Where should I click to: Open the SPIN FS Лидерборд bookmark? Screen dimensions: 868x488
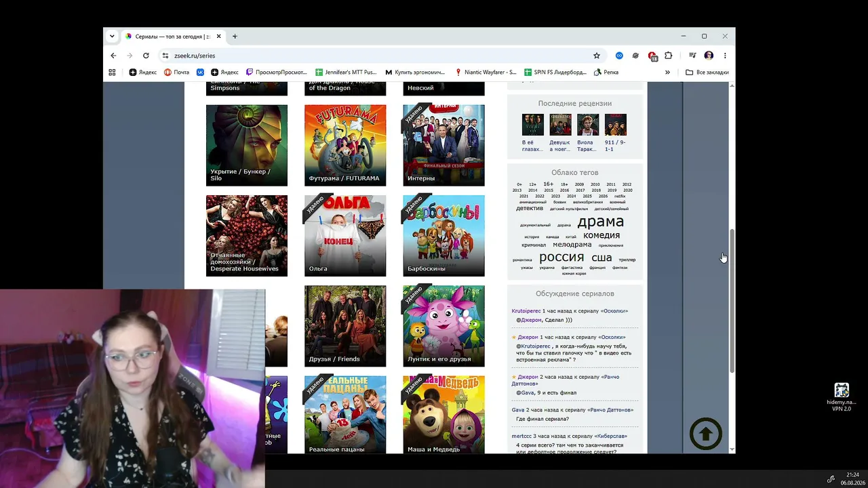pos(556,72)
